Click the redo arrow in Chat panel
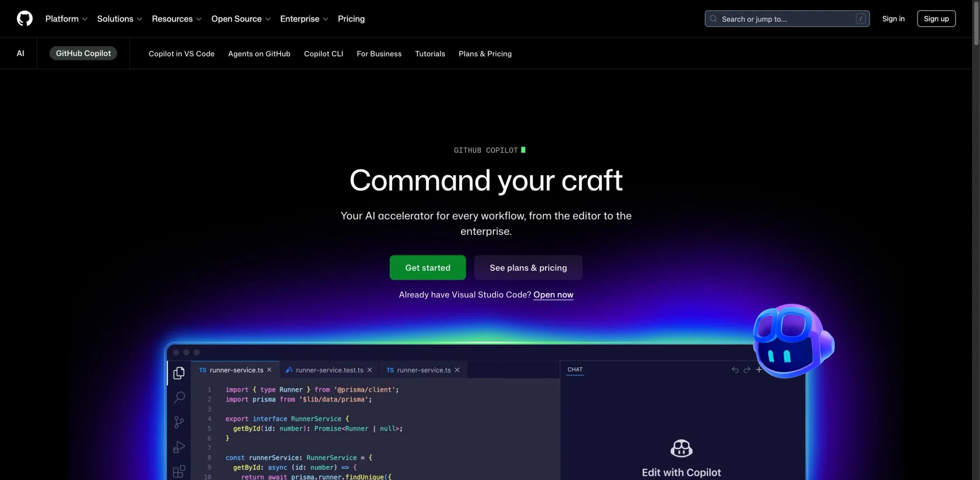980x480 pixels. tap(747, 369)
